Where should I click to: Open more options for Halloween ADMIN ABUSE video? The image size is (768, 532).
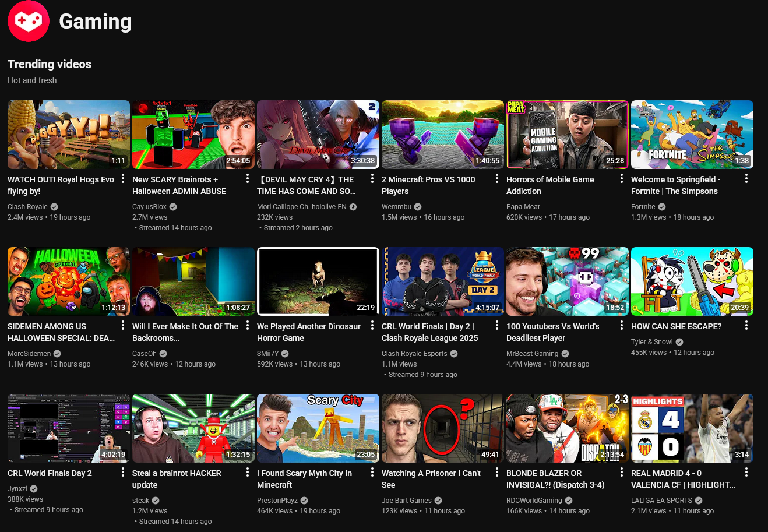point(248,179)
